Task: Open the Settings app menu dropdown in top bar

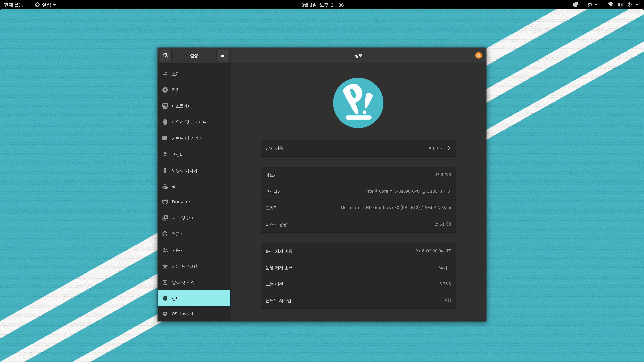Action: 45,5
